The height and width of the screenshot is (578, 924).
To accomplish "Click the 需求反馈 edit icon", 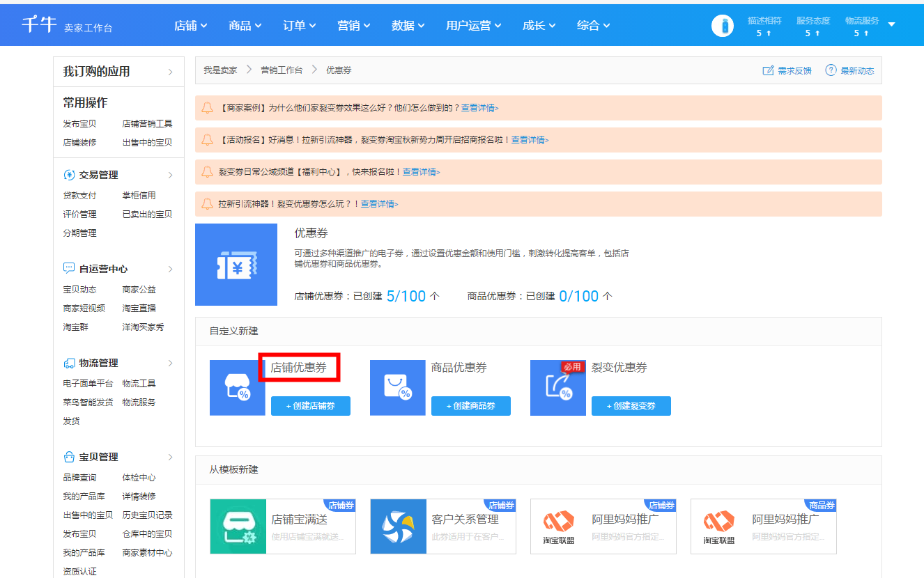I will point(769,70).
